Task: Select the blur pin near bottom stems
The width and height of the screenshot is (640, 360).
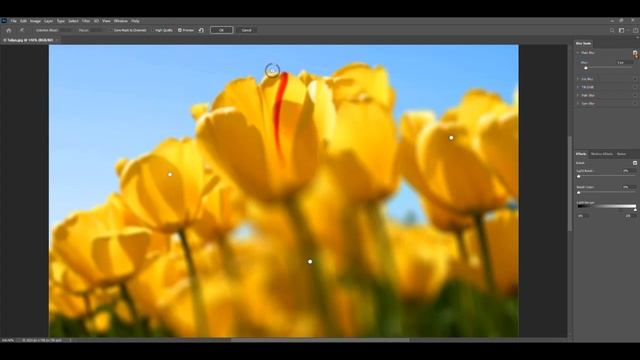Action: click(310, 261)
